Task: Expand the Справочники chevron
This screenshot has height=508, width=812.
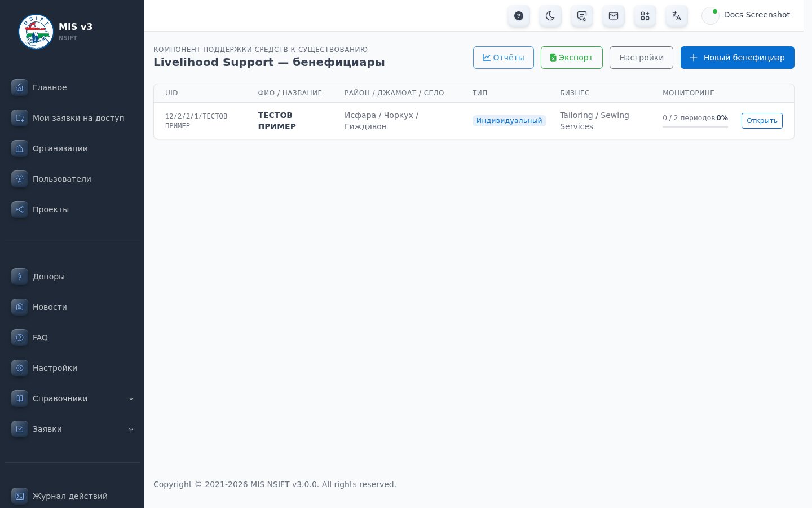Action: coord(131,398)
